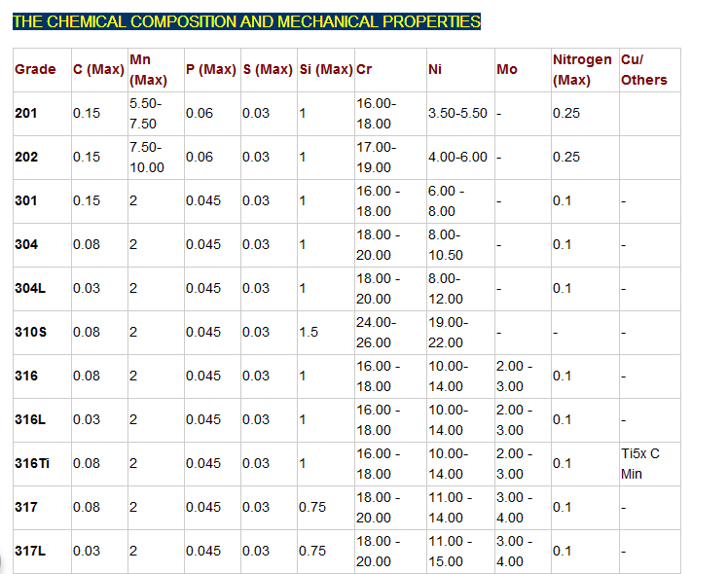Click the 'Nitrogen (Max)' column header

[582, 70]
